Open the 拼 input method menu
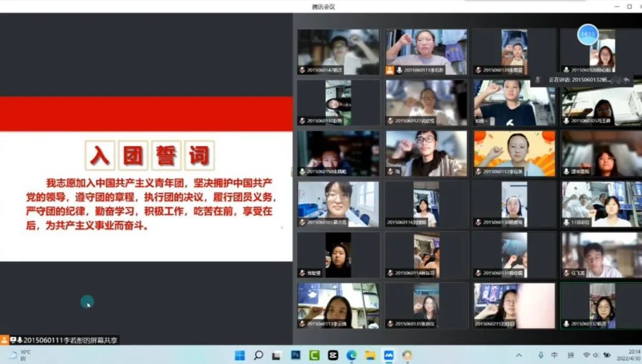 [x=571, y=355]
